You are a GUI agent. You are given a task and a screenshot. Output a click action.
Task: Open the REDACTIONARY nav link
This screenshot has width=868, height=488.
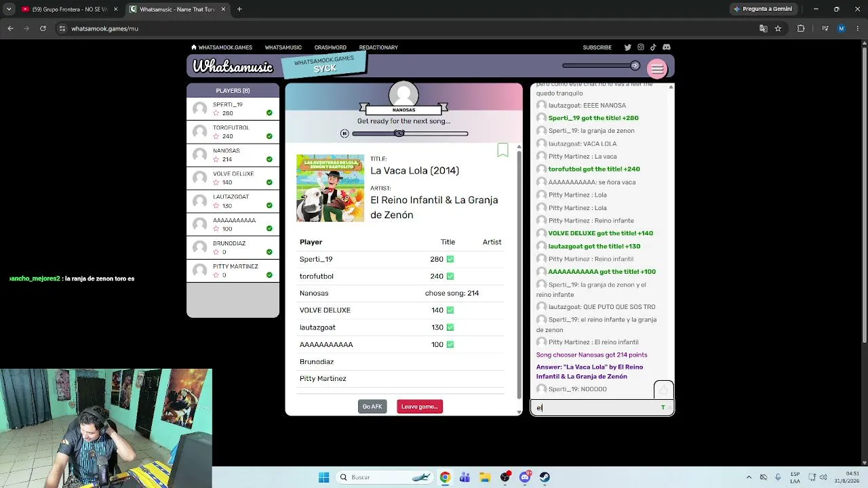point(378,47)
